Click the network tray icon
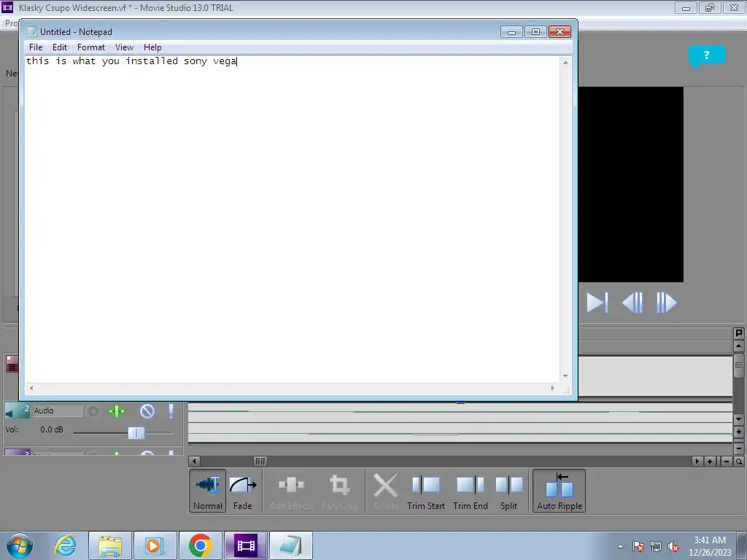The height and width of the screenshot is (560, 747). tap(656, 546)
